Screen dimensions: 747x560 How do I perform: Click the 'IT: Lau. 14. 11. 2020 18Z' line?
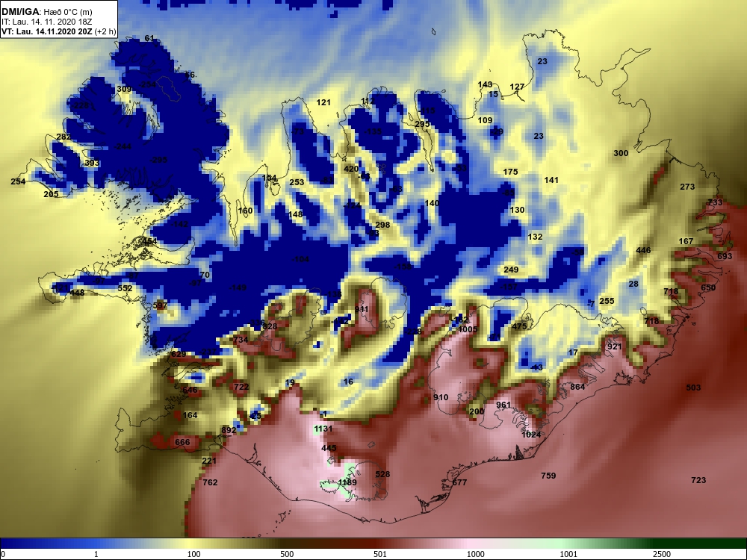click(x=46, y=22)
